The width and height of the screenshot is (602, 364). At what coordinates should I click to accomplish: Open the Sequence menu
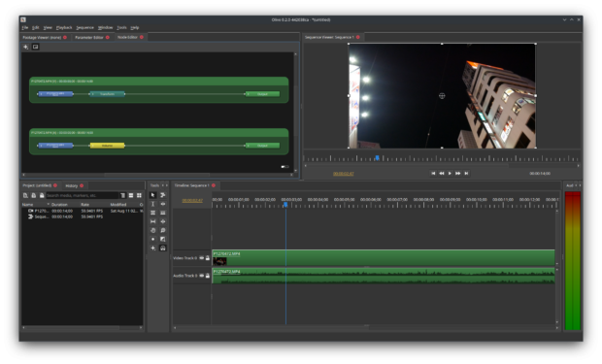[x=84, y=27]
